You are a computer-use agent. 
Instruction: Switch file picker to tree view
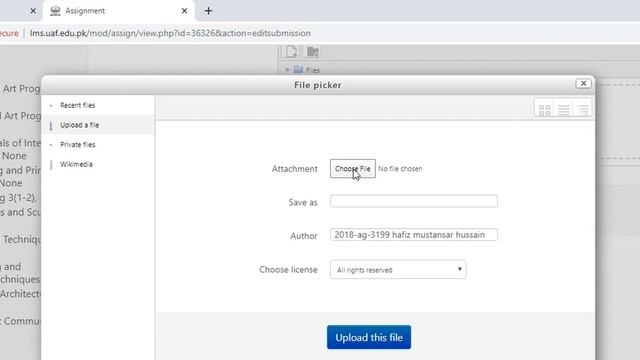[582, 110]
